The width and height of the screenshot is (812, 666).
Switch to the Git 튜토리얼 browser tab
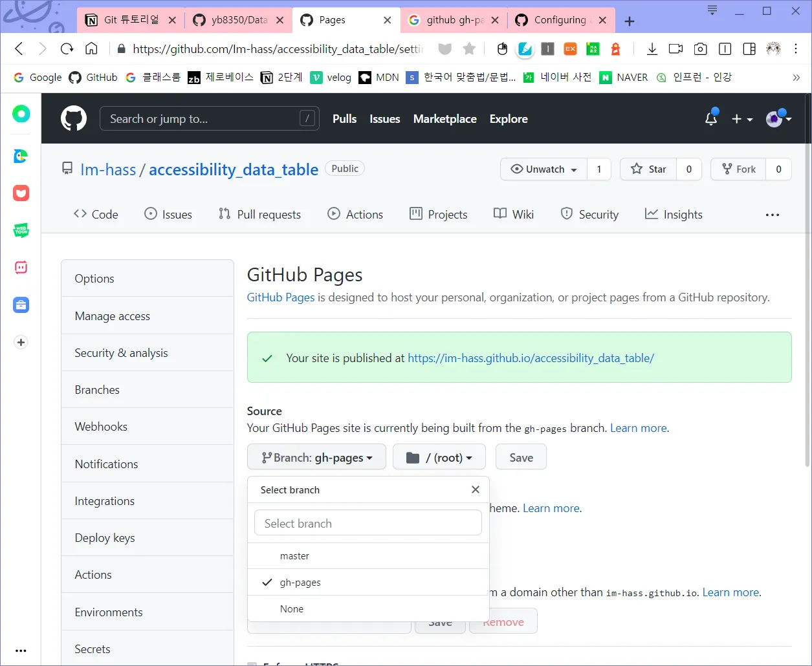pyautogui.click(x=131, y=20)
